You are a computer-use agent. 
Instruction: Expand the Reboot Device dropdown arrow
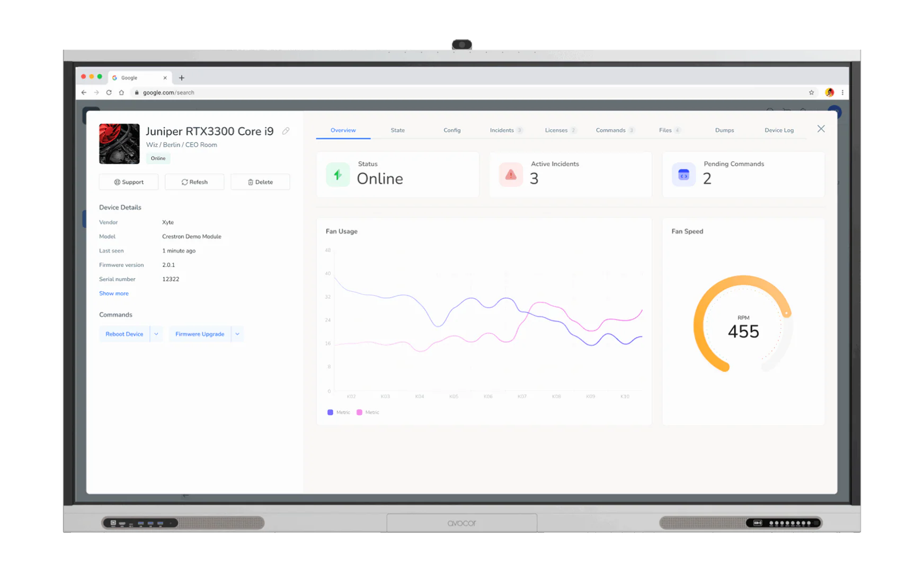[156, 334]
